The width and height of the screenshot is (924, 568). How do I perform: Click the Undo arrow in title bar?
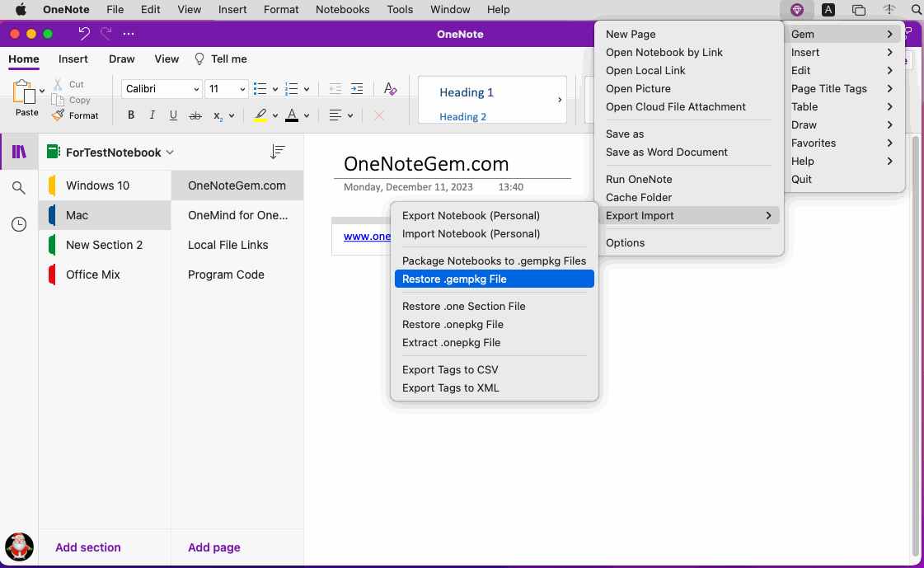[x=84, y=34]
